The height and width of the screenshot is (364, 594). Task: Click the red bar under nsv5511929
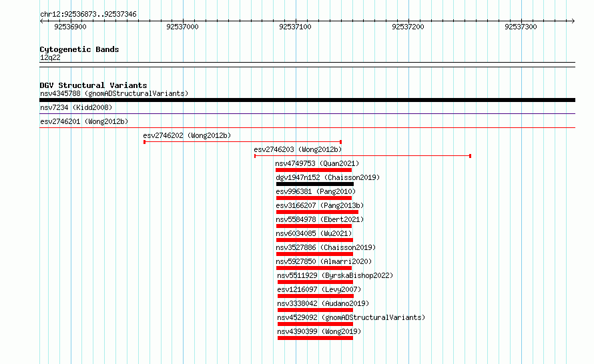tap(315, 282)
